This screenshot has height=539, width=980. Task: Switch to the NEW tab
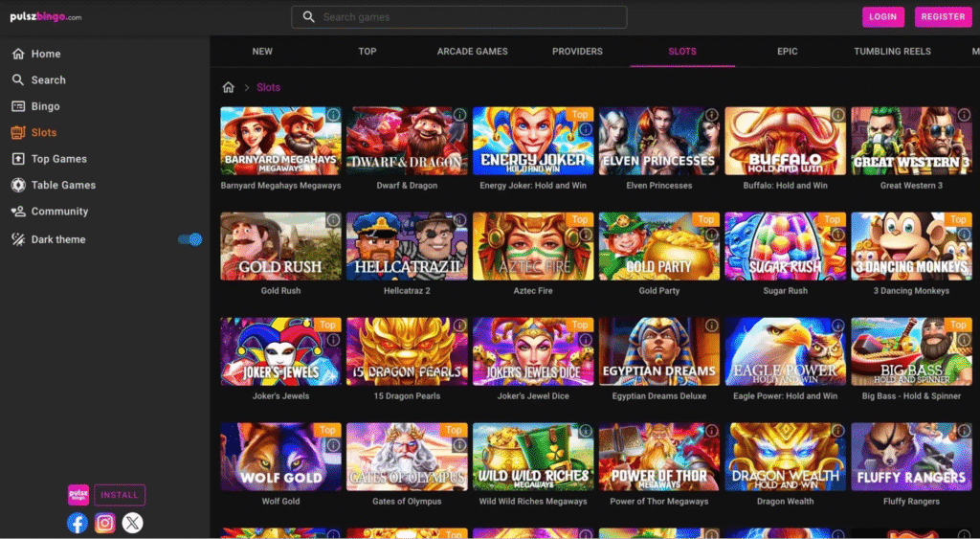click(262, 52)
